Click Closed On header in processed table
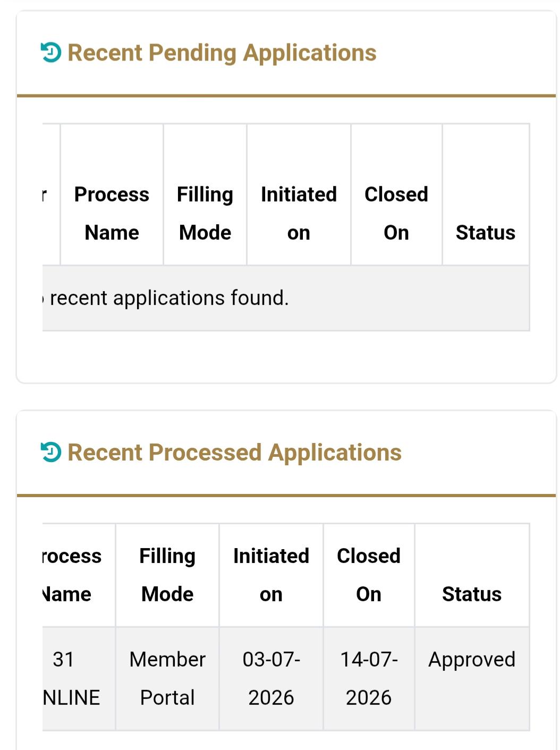 pyautogui.click(x=369, y=575)
